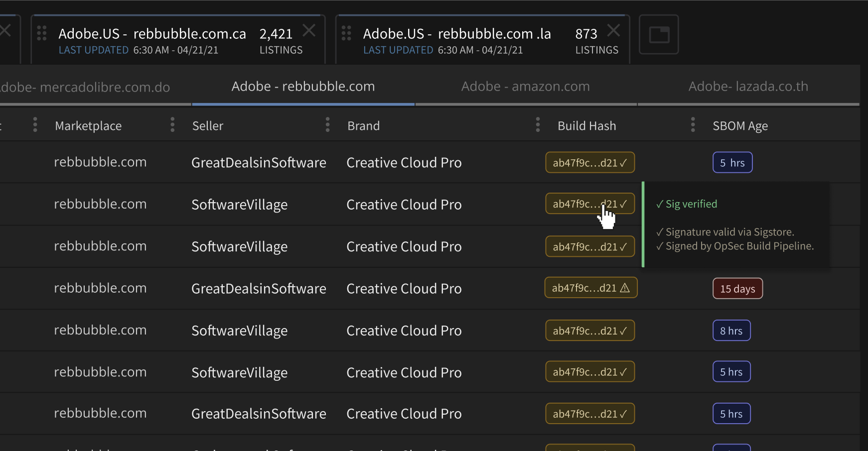Click hash badge with warning triangle icon
868x451 pixels.
click(x=591, y=288)
